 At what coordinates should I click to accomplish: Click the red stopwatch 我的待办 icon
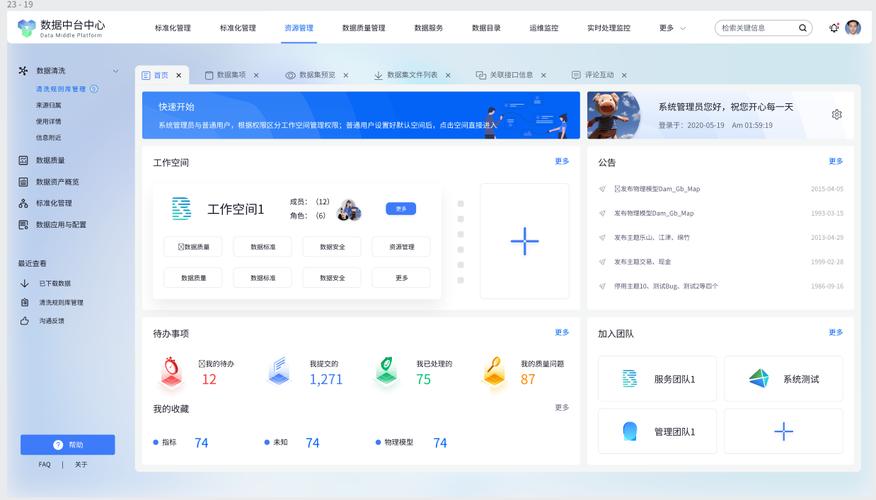172,372
